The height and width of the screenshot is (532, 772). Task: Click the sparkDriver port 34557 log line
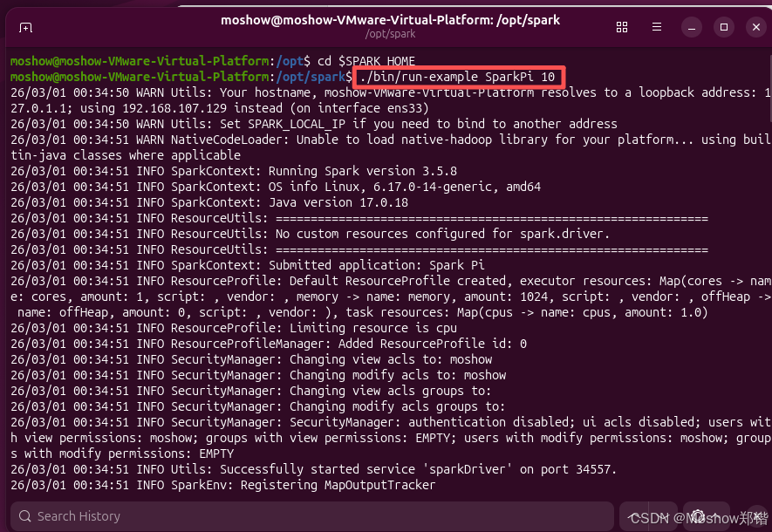click(313, 469)
